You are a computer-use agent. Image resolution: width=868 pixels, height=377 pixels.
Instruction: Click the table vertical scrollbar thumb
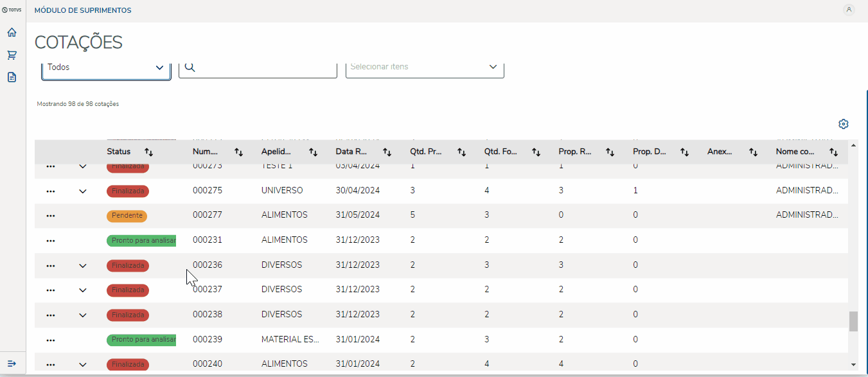(x=853, y=321)
